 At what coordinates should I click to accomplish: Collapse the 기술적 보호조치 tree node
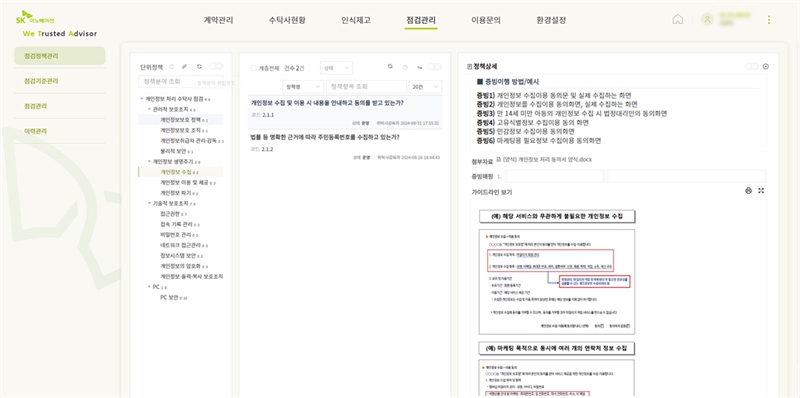pyautogui.click(x=149, y=203)
